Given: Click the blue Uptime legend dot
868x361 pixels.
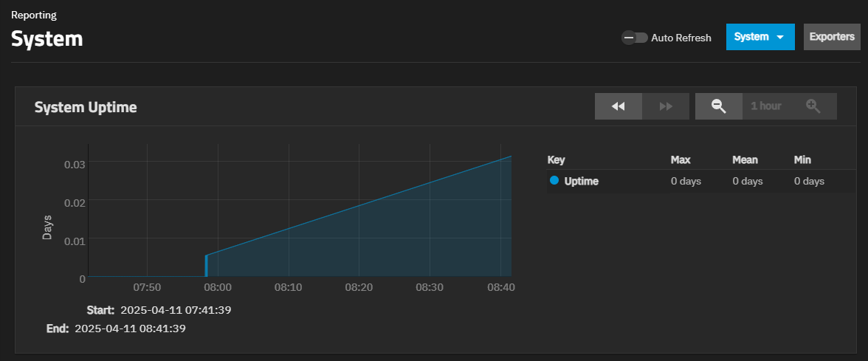Looking at the screenshot, I should 554,181.
